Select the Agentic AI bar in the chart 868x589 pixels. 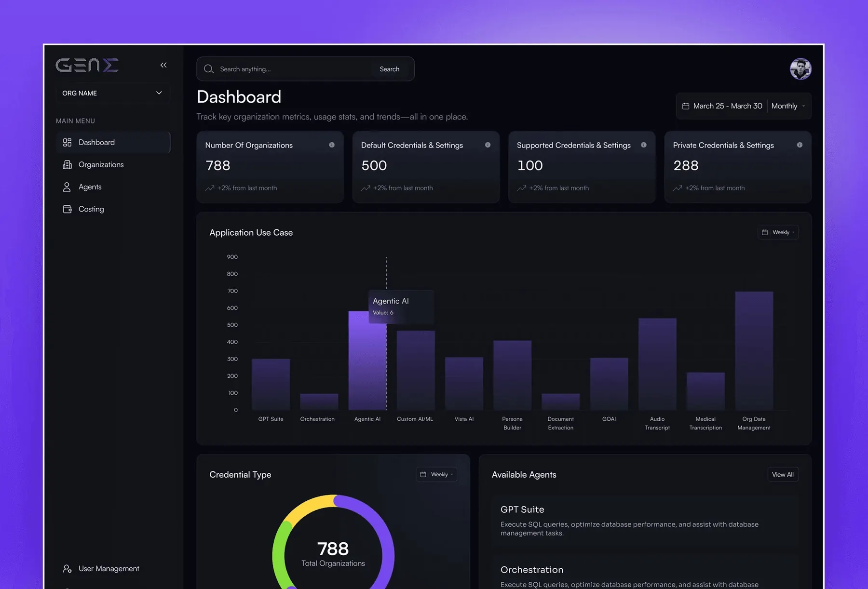coord(367,361)
